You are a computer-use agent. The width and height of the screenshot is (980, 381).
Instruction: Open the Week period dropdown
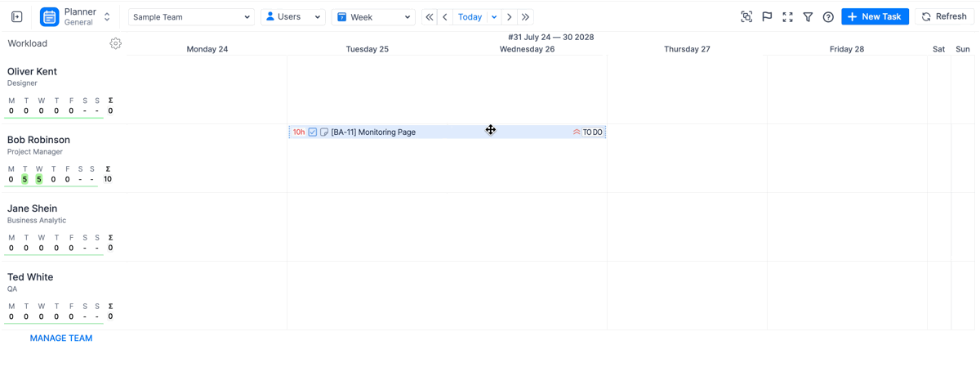(373, 16)
